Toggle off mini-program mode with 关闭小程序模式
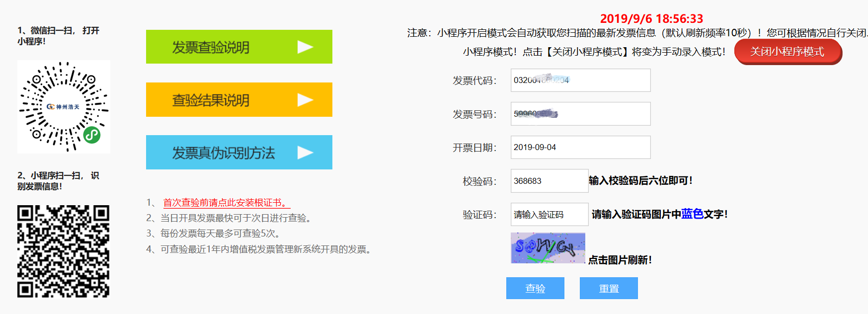Viewport: 868px width, 314px height. coord(788,52)
